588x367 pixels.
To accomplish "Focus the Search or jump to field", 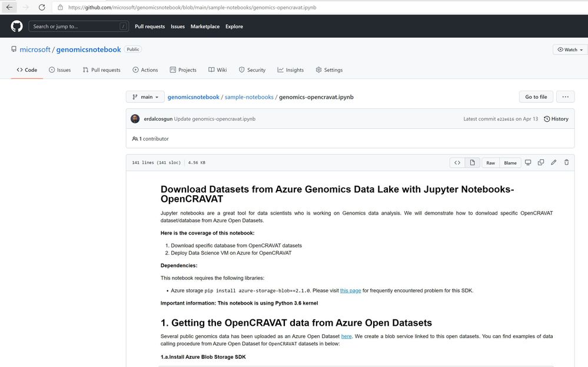I will (79, 26).
